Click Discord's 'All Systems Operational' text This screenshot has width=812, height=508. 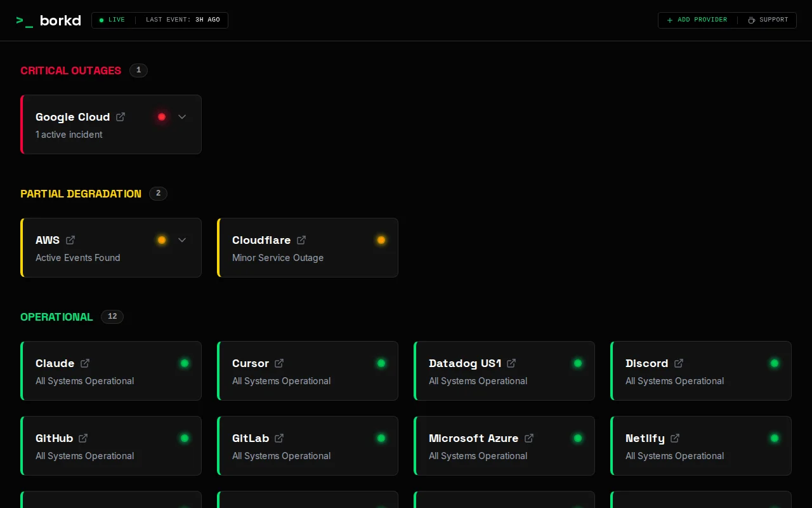click(x=675, y=381)
